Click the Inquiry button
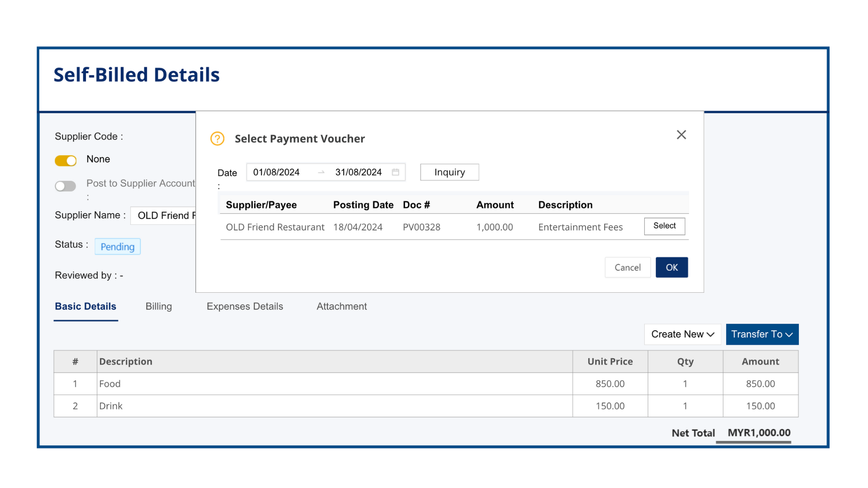This screenshot has height=488, width=868. pyautogui.click(x=449, y=172)
